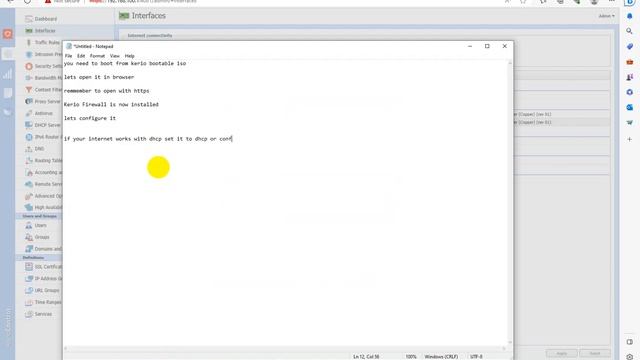Open the File menu in Notepad
The image size is (640, 360).
(x=68, y=56)
